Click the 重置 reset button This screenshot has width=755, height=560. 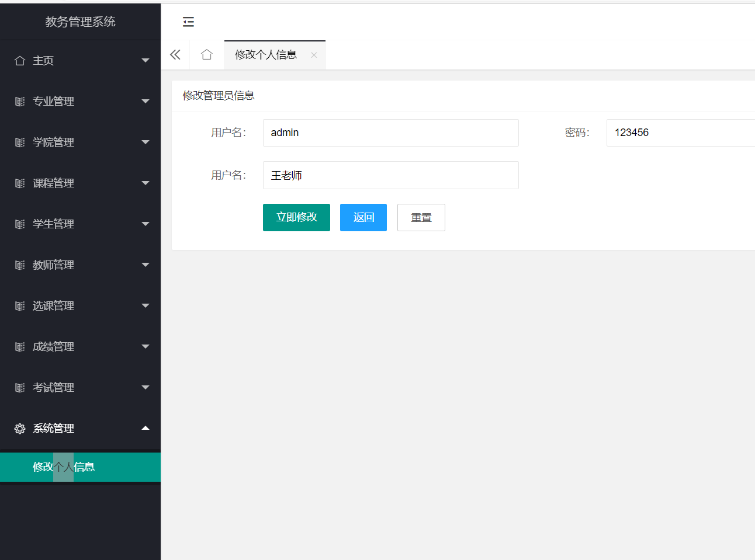[x=421, y=217]
